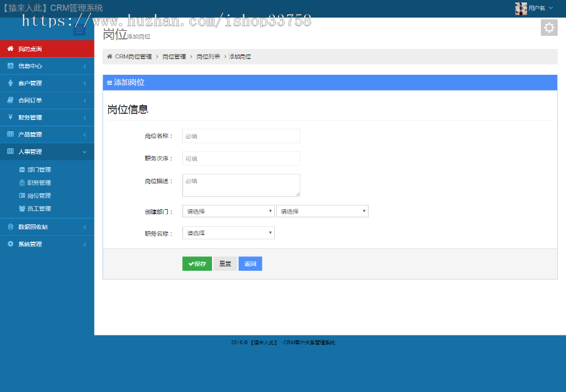Open the second 创建部门 dropdown
Screen dimensions: 566x392
322,210
